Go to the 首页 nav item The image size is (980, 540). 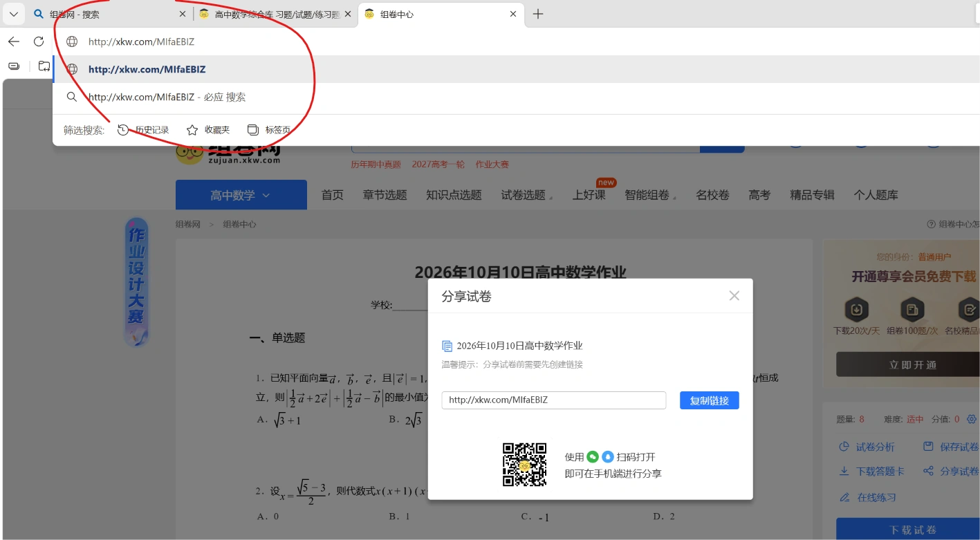tap(332, 195)
